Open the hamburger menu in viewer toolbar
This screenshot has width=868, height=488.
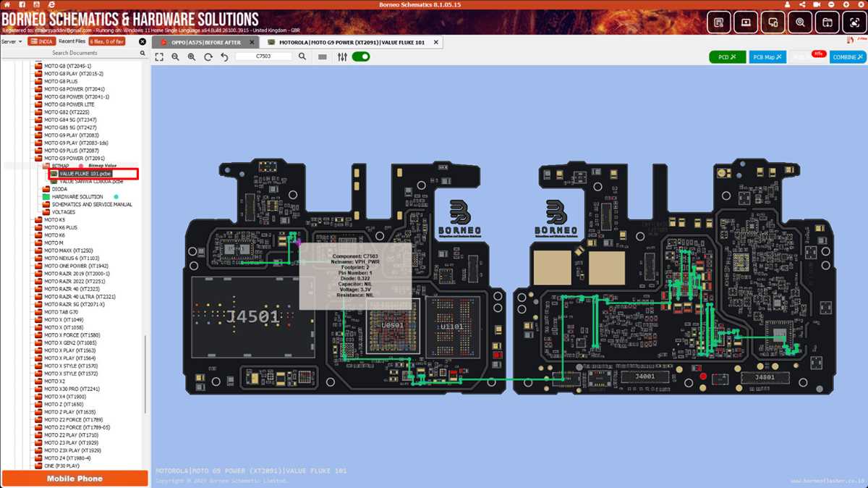coord(323,56)
